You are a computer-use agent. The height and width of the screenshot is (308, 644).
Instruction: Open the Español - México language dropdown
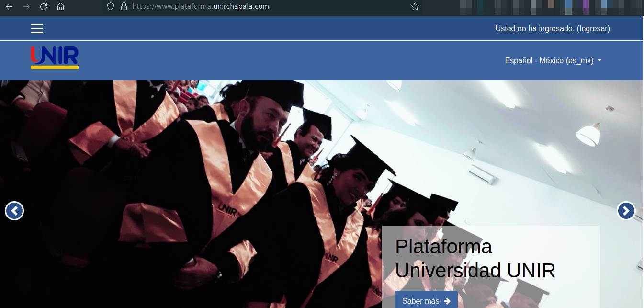553,61
